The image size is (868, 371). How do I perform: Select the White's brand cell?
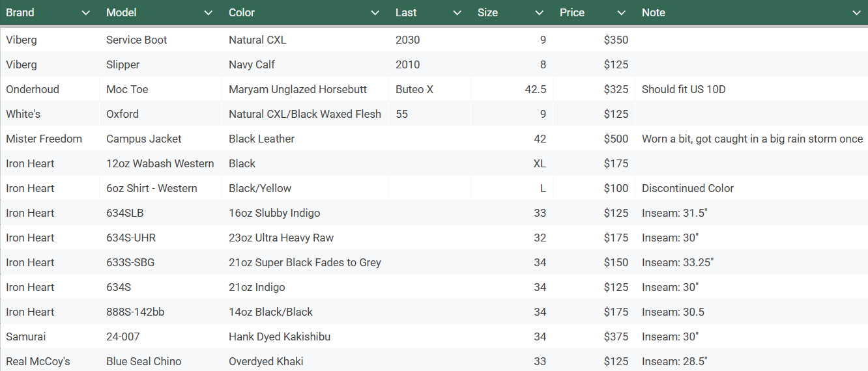point(50,114)
